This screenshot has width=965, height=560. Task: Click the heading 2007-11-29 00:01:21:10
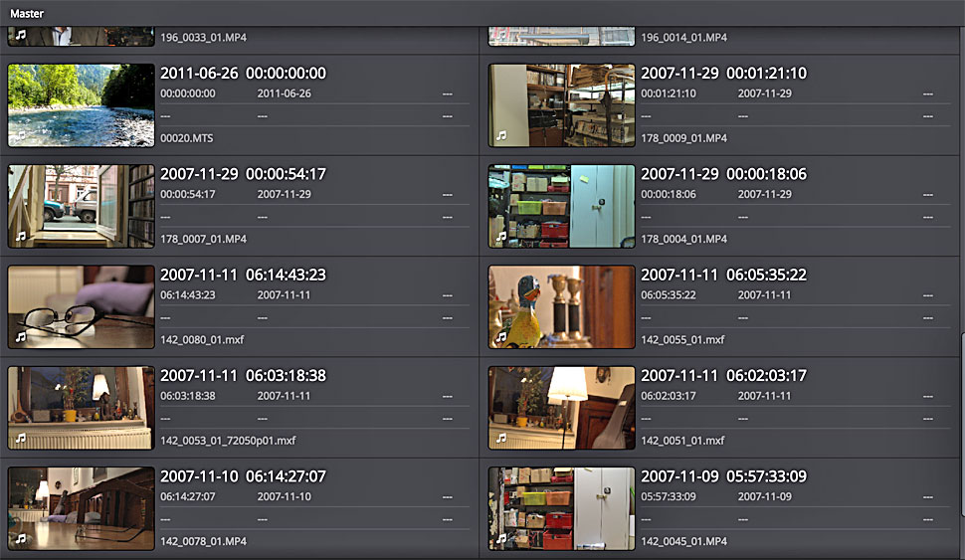pyautogui.click(x=724, y=74)
